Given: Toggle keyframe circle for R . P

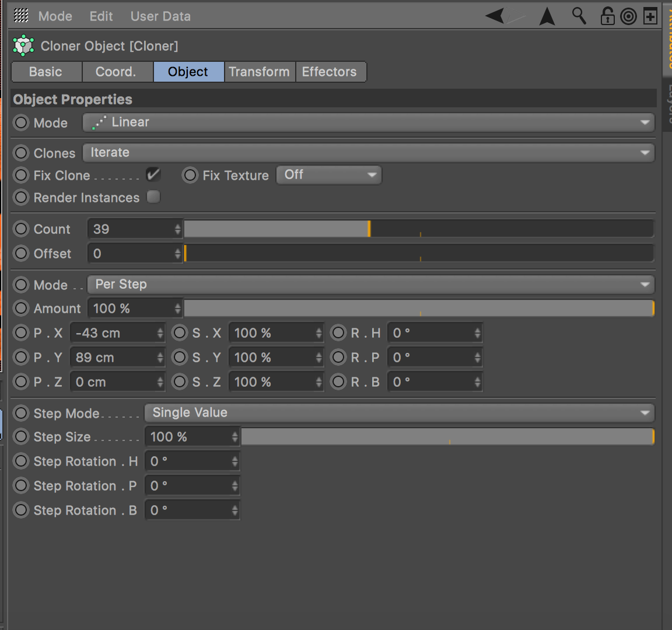Looking at the screenshot, I should tap(338, 357).
